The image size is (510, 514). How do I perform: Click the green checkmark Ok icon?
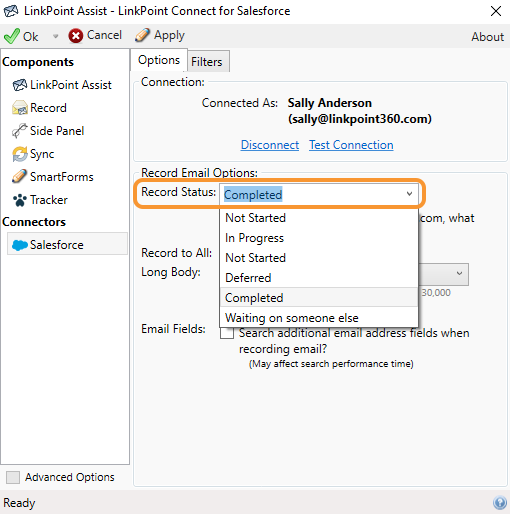(12, 36)
